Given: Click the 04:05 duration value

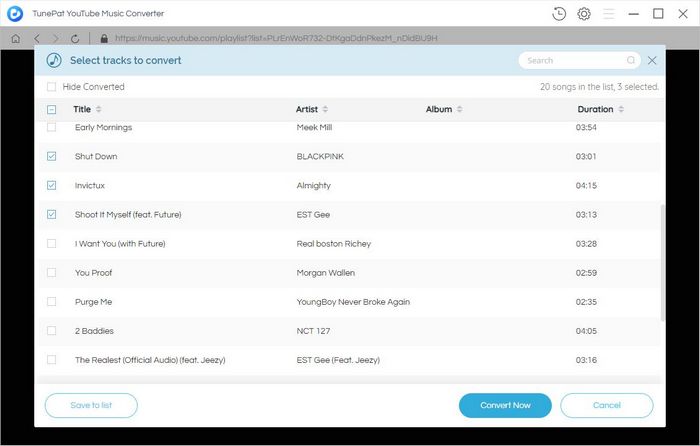Looking at the screenshot, I should tap(586, 331).
